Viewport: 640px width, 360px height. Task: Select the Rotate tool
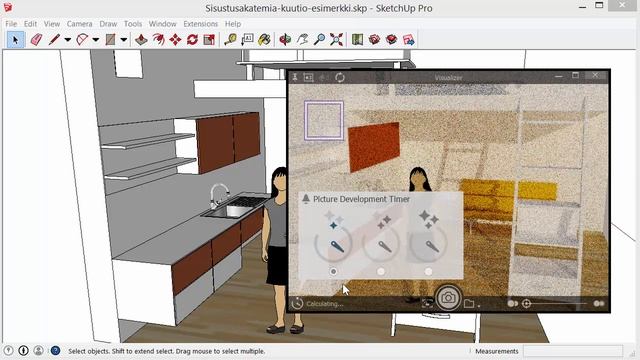point(192,40)
